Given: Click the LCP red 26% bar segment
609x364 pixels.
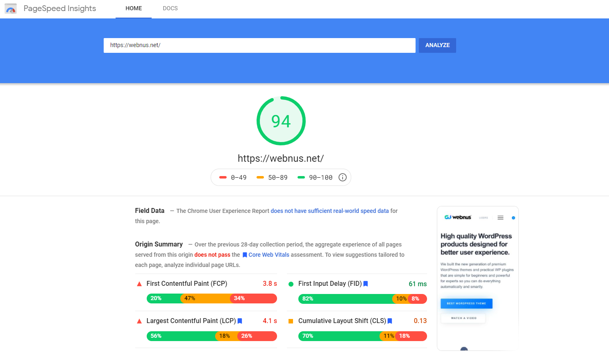Looking at the screenshot, I should coord(257,336).
